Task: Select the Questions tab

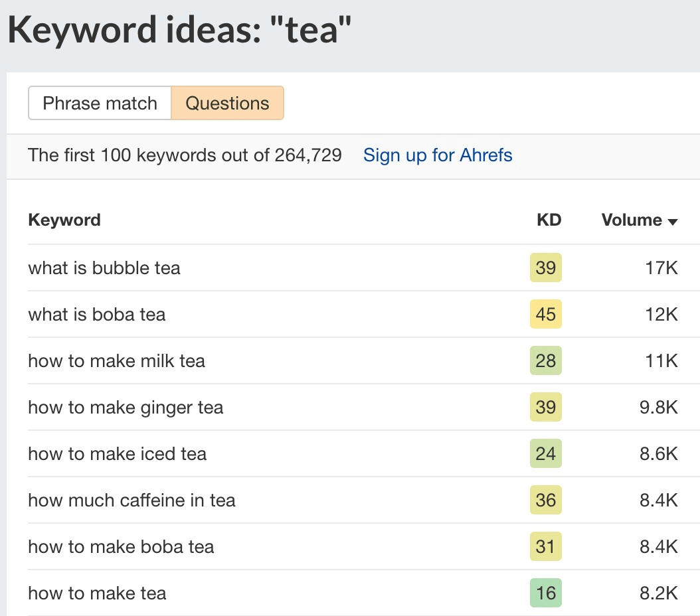Action: tap(228, 103)
